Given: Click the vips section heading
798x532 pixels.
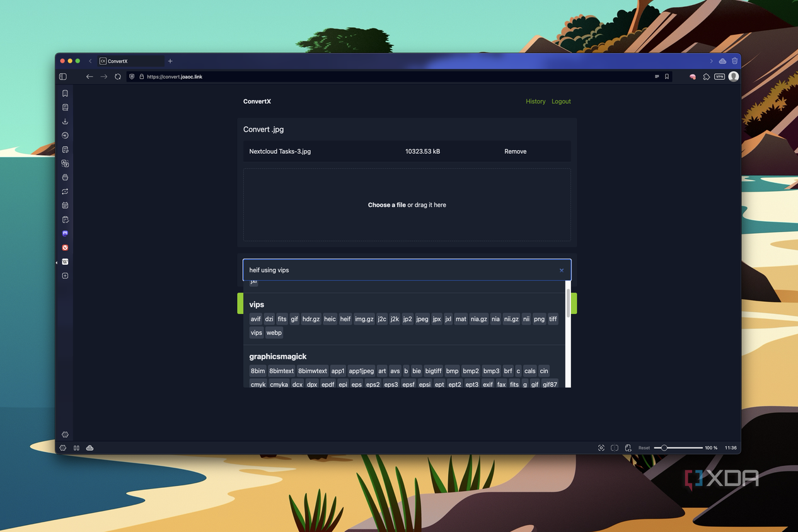Looking at the screenshot, I should [257, 304].
